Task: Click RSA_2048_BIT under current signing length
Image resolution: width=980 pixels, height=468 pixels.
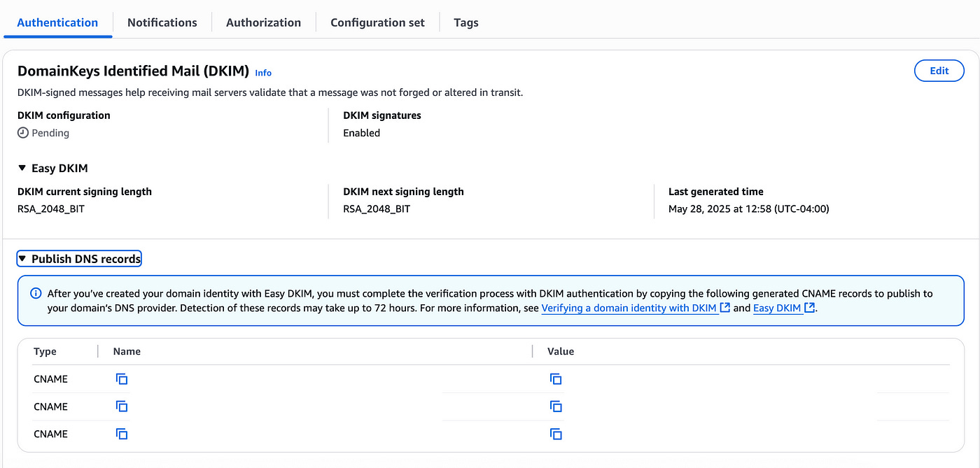Action: tap(51, 208)
